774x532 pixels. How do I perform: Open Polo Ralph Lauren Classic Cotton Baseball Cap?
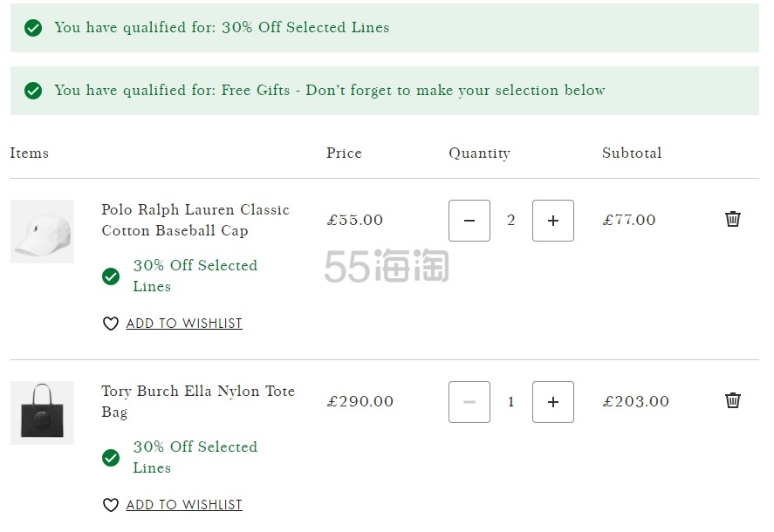(195, 220)
